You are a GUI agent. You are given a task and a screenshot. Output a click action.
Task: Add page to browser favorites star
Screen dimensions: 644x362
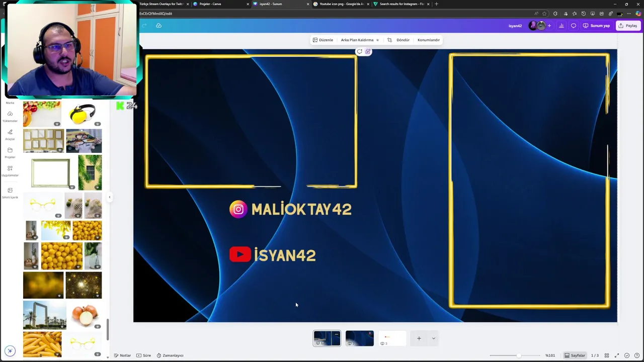(x=544, y=14)
